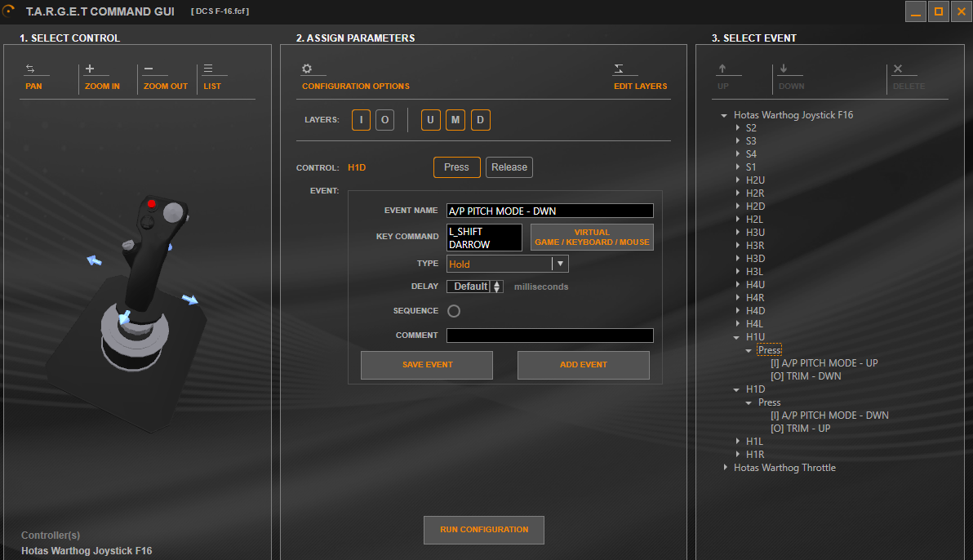Click the Zoom Out minus icon
Viewport: 973px width, 560px height.
tap(149, 69)
